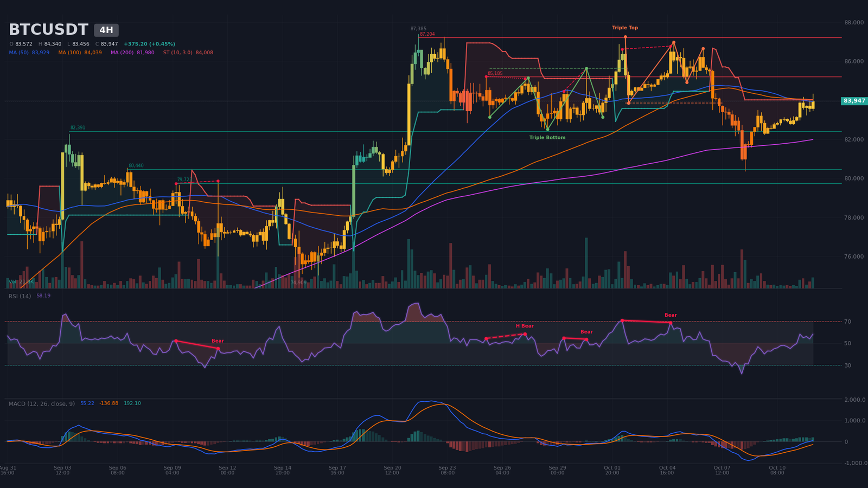
Task: Click the RSI 30 oversold axis label
Action: [x=847, y=365]
